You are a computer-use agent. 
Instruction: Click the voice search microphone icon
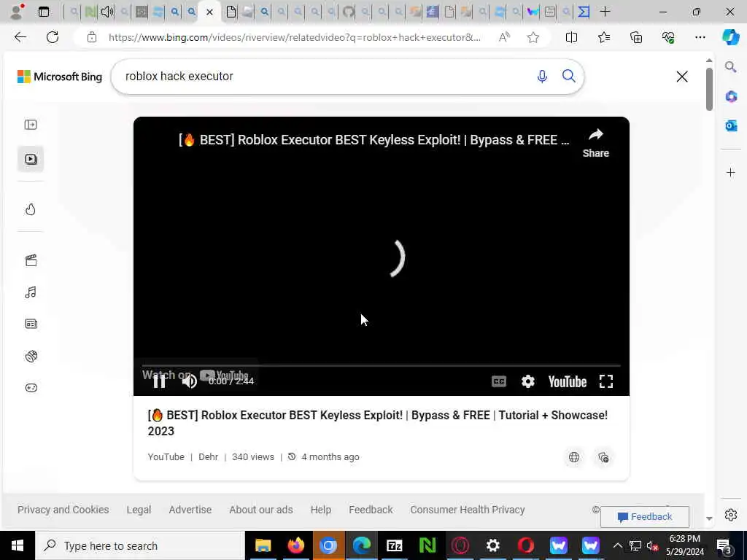(542, 76)
